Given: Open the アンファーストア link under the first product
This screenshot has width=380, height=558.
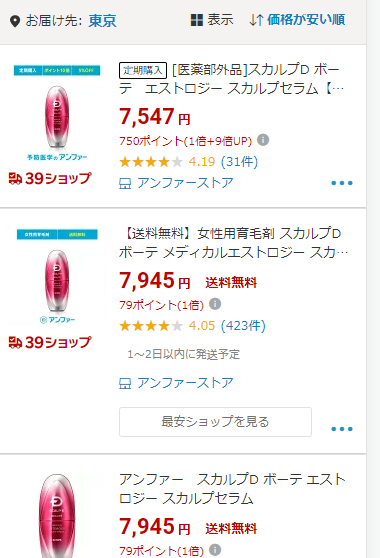Looking at the screenshot, I should [x=185, y=183].
